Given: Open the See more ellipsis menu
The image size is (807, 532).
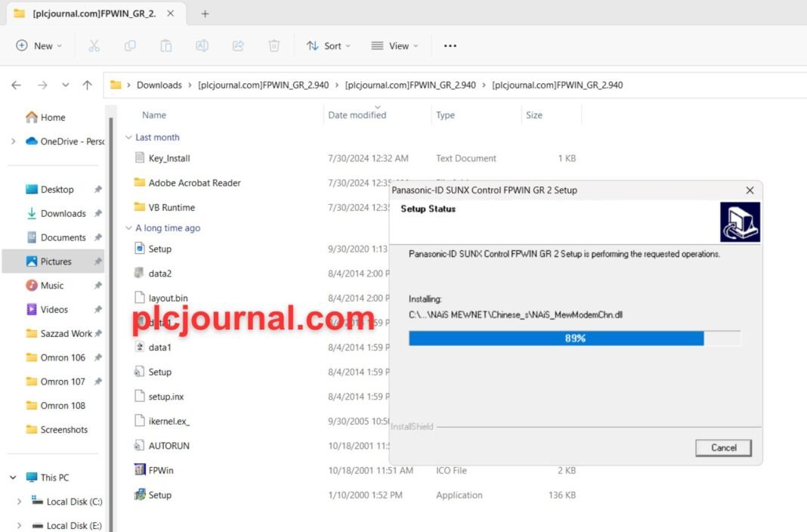Looking at the screenshot, I should pos(450,46).
